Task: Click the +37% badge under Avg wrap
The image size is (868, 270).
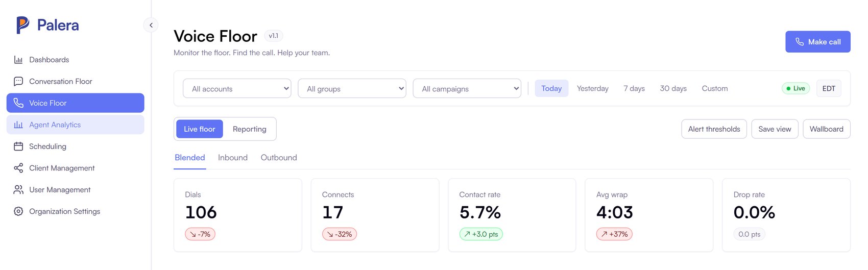Action: 614,234
